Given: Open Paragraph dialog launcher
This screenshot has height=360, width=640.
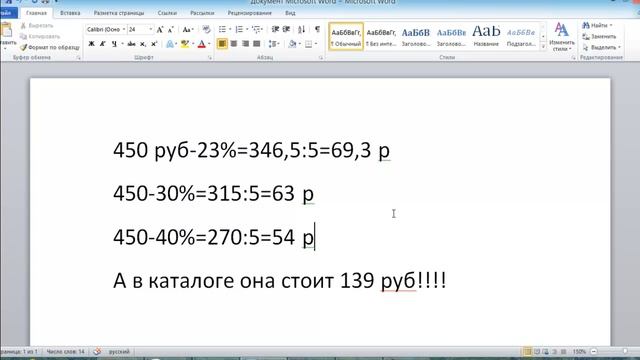Looking at the screenshot, I should (x=321, y=58).
